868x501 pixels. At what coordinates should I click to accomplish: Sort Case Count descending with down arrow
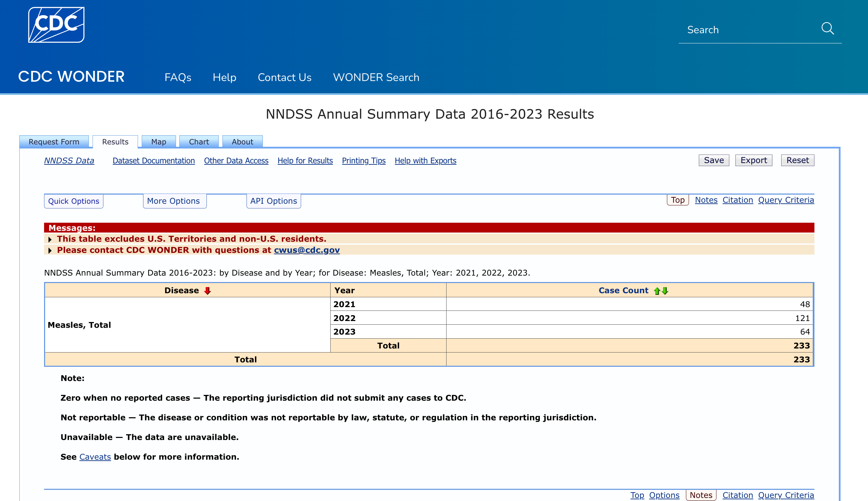[665, 291]
